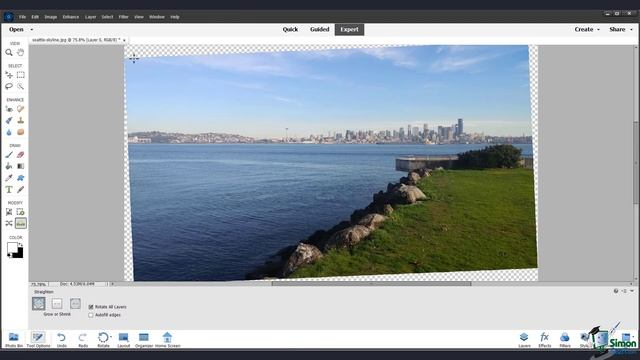Switch to Guided mode tab
640x360 pixels.
320,29
